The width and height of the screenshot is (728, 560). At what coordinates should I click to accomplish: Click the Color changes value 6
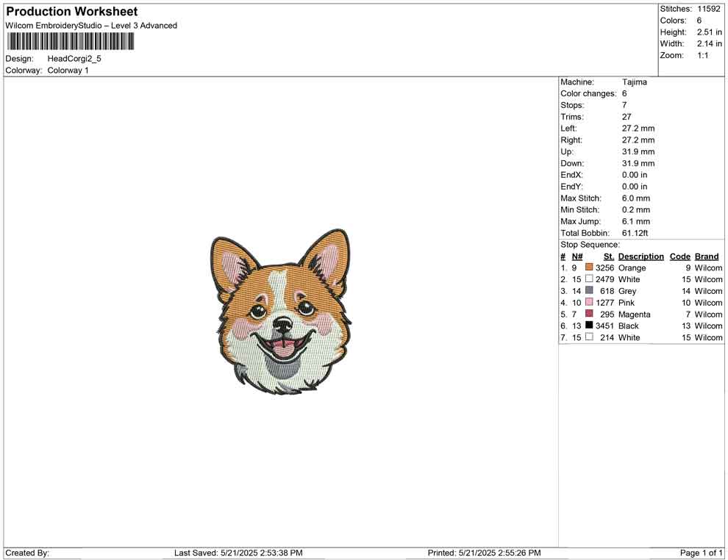pos(624,94)
